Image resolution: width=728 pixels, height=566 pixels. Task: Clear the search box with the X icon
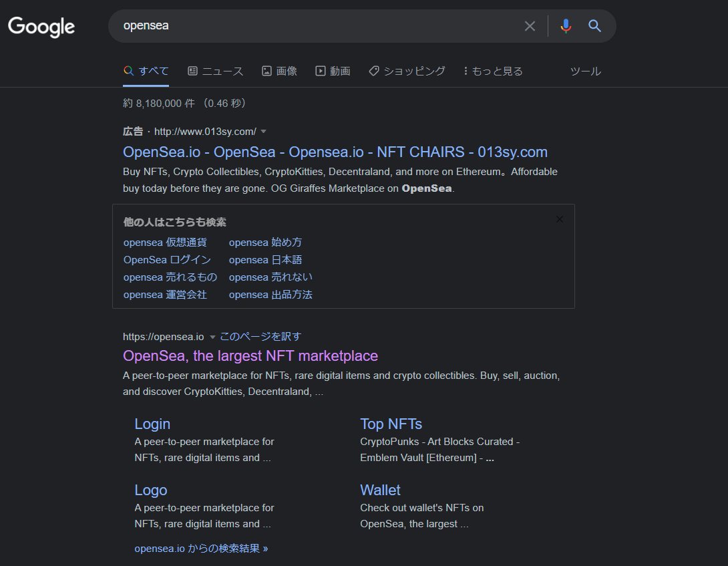[x=530, y=26]
